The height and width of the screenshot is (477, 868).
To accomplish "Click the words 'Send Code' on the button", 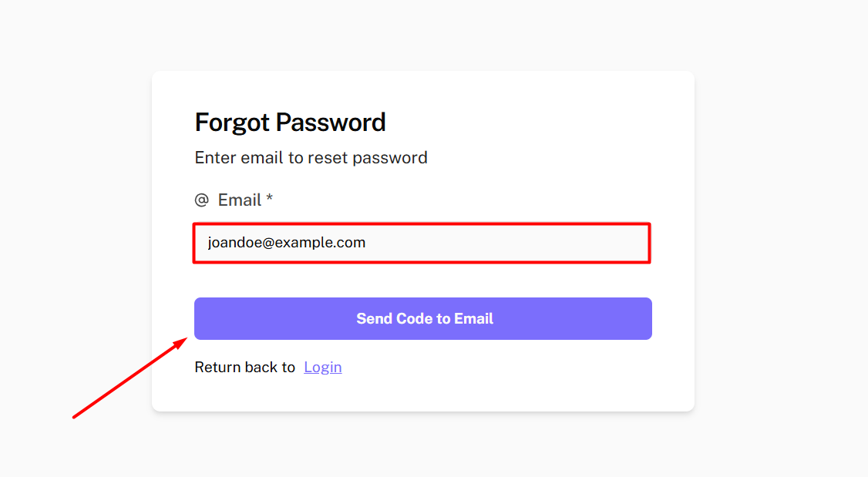I will pos(395,319).
